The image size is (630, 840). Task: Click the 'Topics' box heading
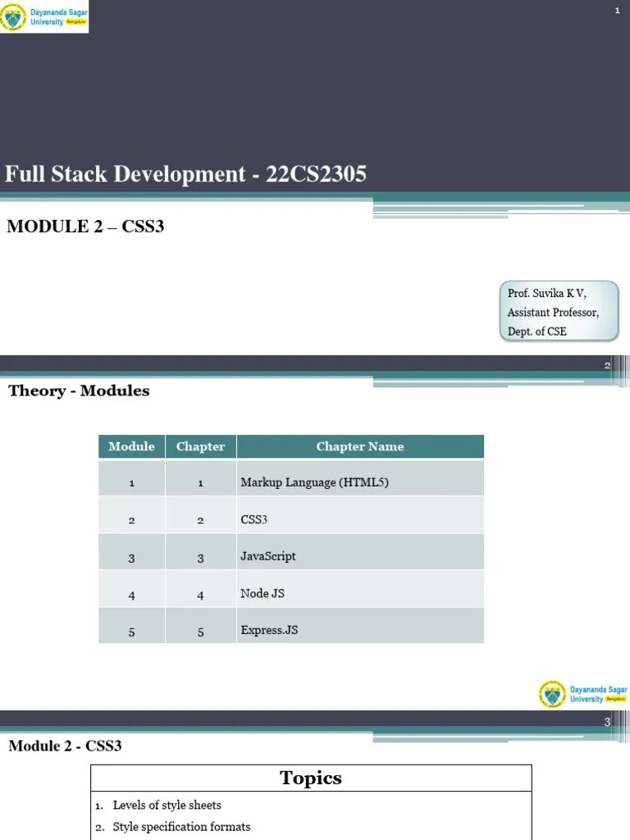point(311,778)
